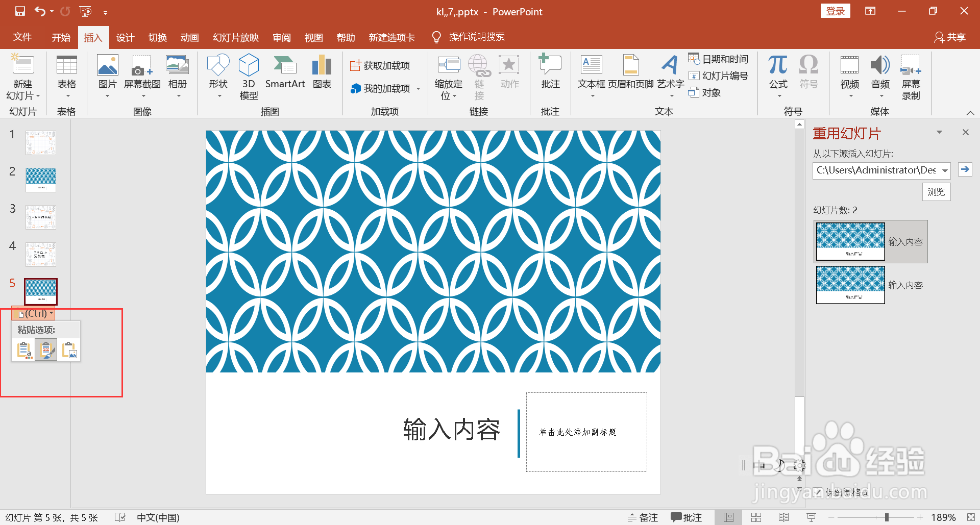This screenshot has width=980, height=525.
Task: Adjust the zoom slider handle
Action: pos(887,517)
